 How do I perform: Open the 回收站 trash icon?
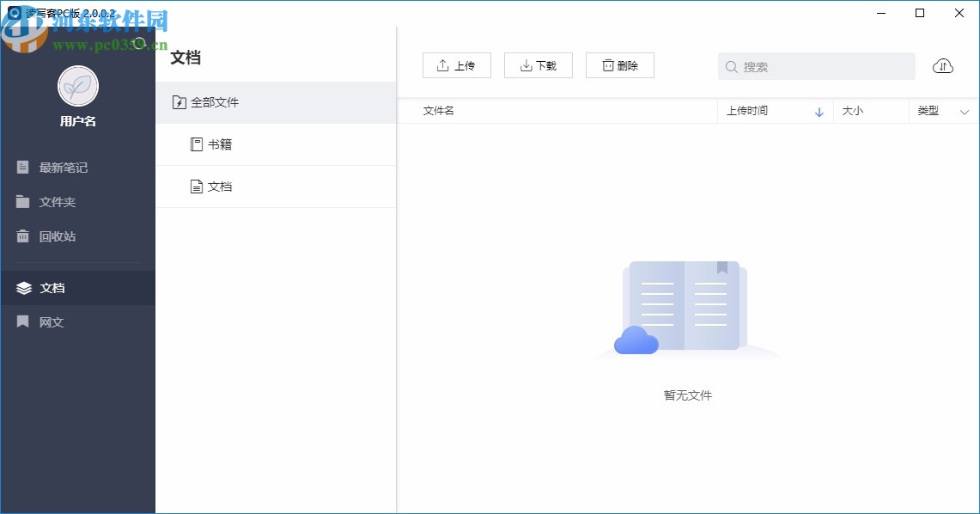[x=22, y=236]
